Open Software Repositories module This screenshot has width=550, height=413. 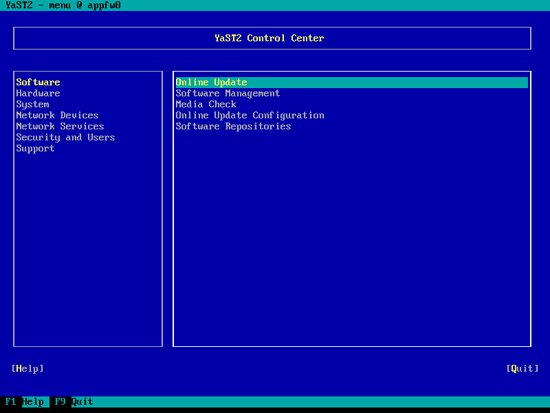click(x=233, y=126)
